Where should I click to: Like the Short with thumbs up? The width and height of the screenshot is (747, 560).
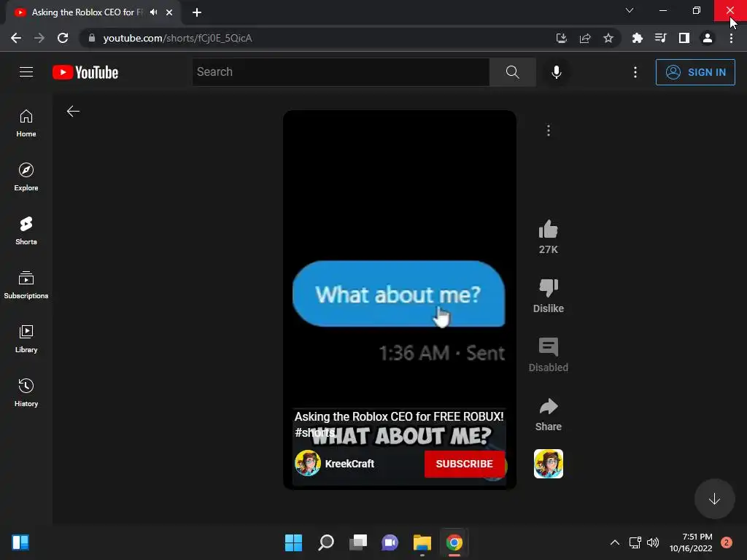tap(549, 230)
